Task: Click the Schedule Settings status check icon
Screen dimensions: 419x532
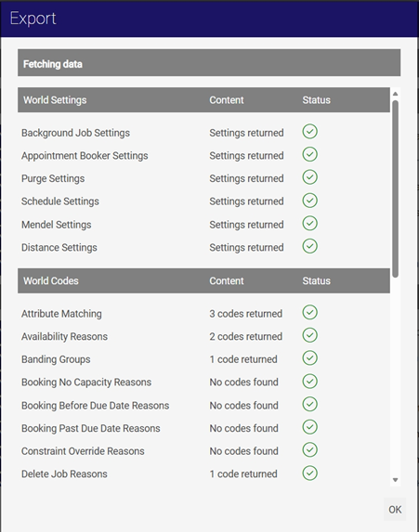Action: click(309, 201)
